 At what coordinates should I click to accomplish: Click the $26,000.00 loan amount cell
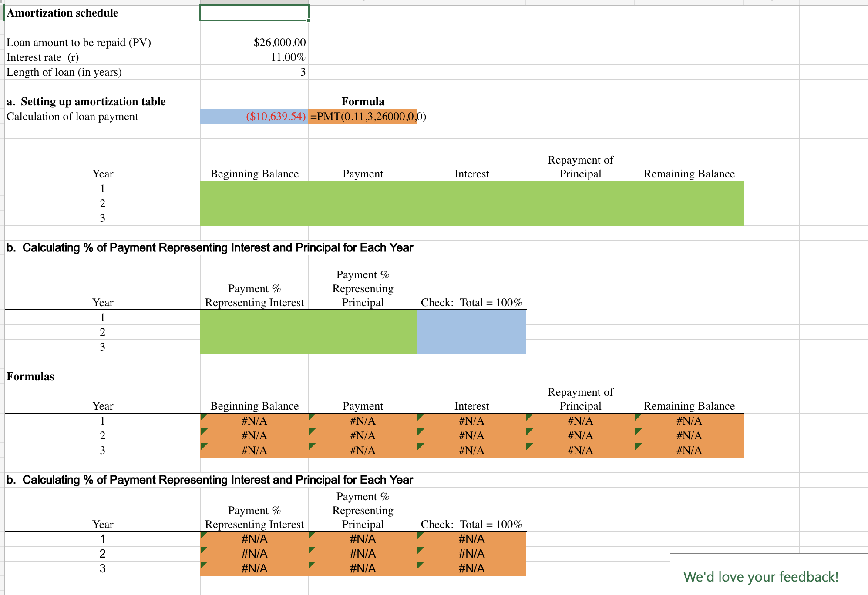(254, 43)
